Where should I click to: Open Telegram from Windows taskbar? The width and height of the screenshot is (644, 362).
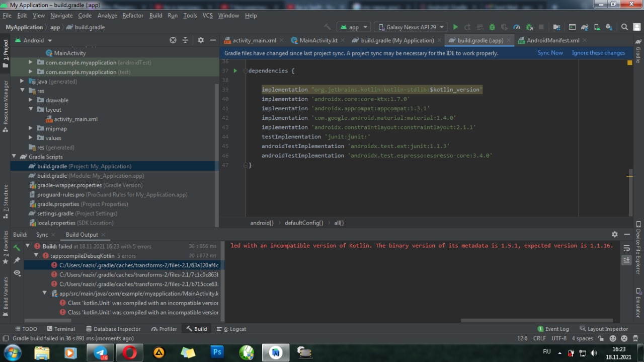(100, 352)
